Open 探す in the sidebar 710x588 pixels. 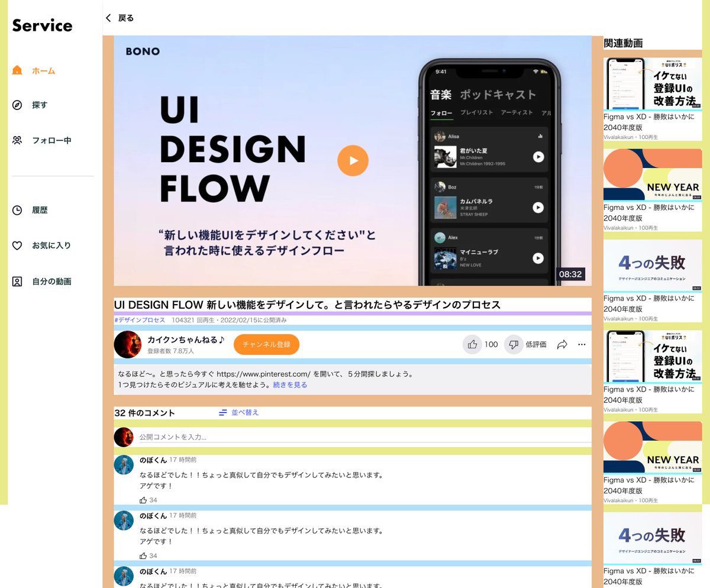[30, 105]
